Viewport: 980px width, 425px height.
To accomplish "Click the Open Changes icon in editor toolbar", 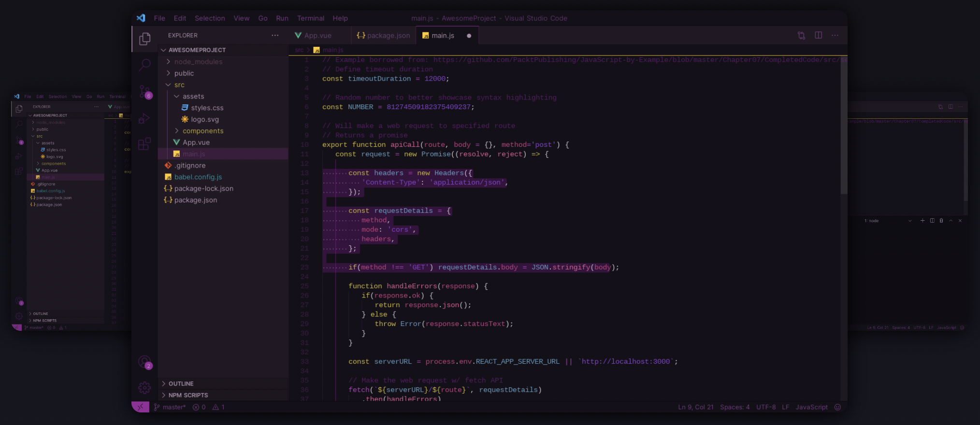I will click(801, 35).
